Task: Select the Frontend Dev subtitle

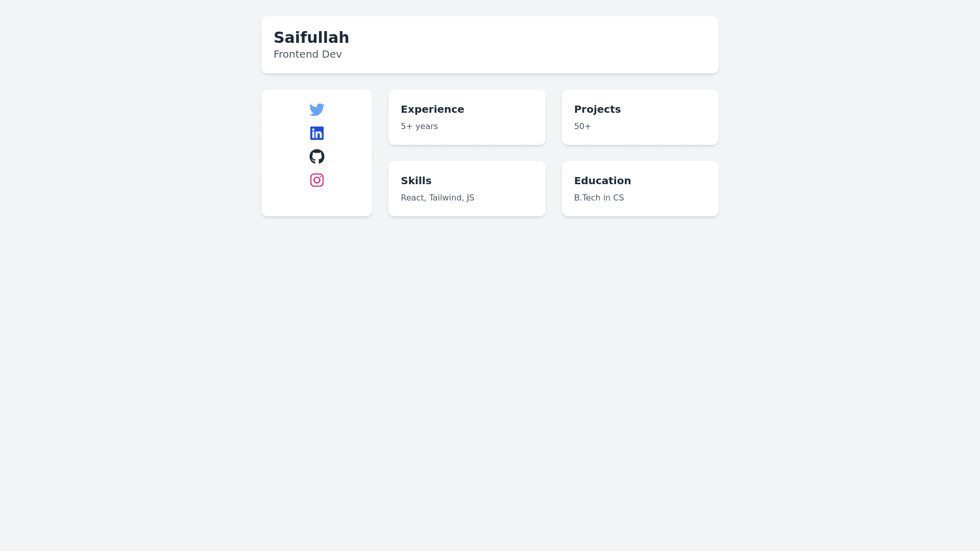Action: pyautogui.click(x=307, y=54)
